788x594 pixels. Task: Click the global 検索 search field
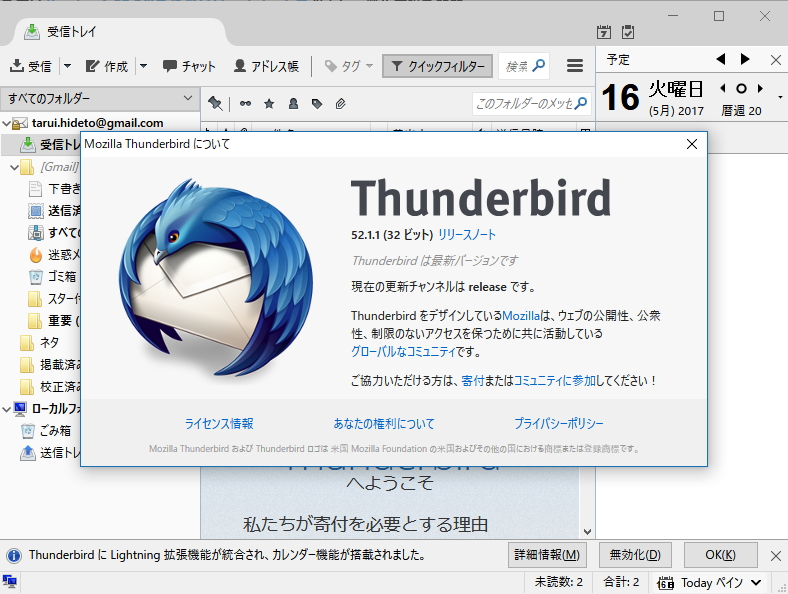[524, 66]
